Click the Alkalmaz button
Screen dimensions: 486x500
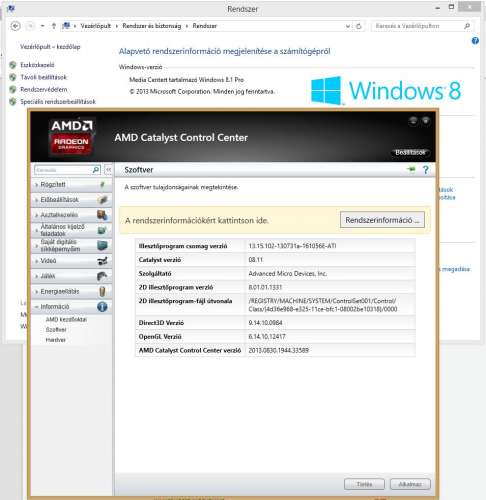410,484
